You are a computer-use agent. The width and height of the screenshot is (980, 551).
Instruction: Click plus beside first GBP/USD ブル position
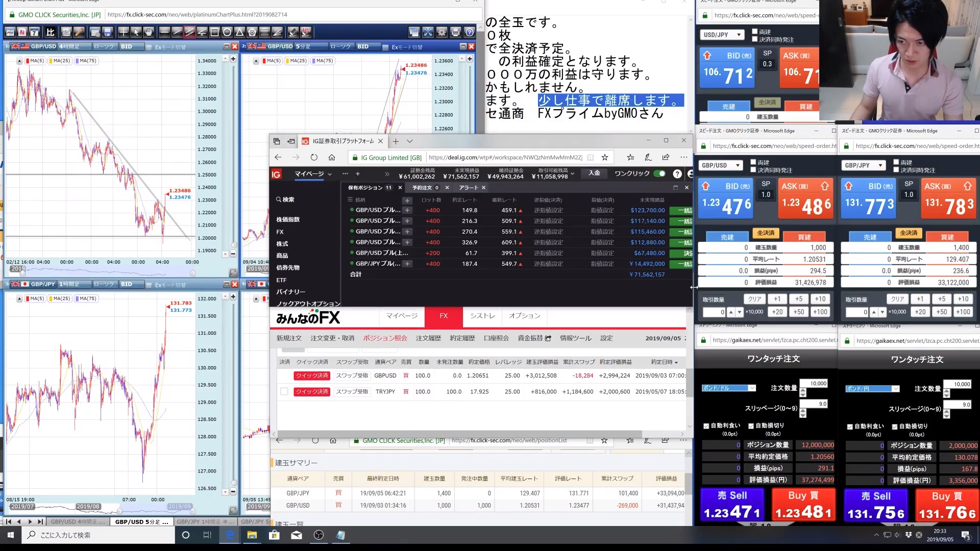coord(407,210)
